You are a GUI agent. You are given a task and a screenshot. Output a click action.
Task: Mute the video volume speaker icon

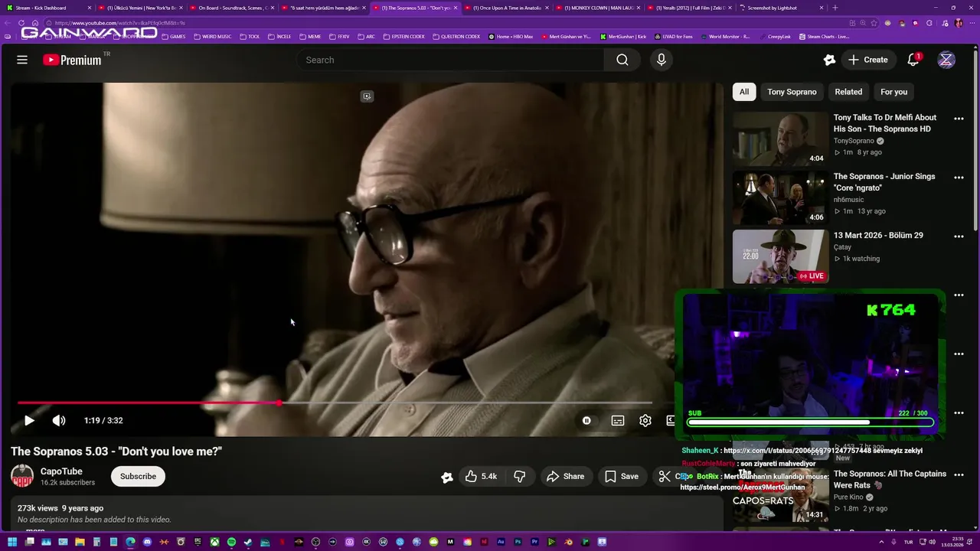tap(59, 420)
